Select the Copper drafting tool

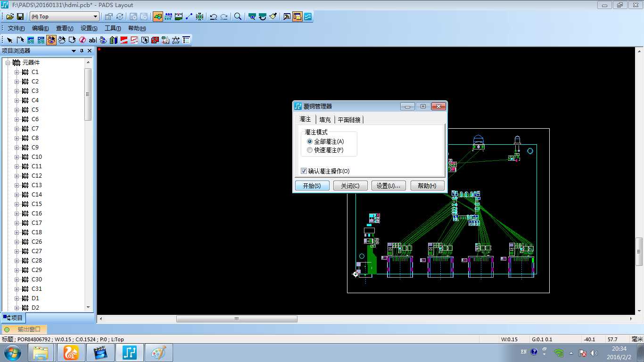click(x=31, y=40)
